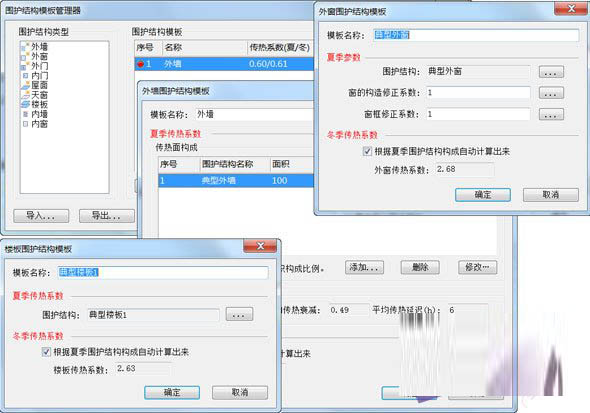This screenshot has height=413, width=590.
Task: Click 模板名称 field in 外窗 dialog
Action: click(x=476, y=35)
